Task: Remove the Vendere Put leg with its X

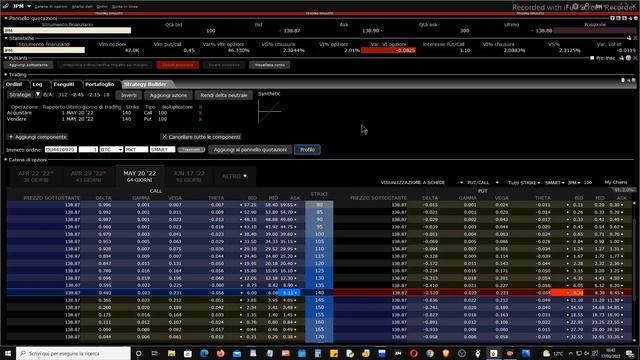Action: [200, 119]
